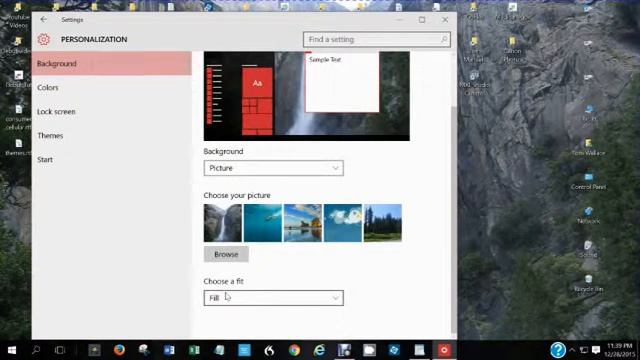Show hidden system tray icons

(x=572, y=350)
